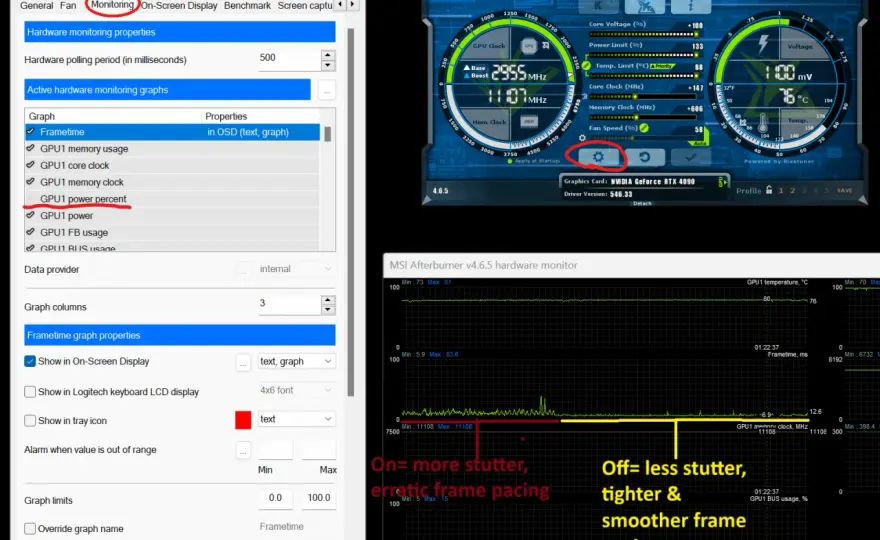
Task: Toggle the GPU1 core clock checkmark
Action: point(30,165)
